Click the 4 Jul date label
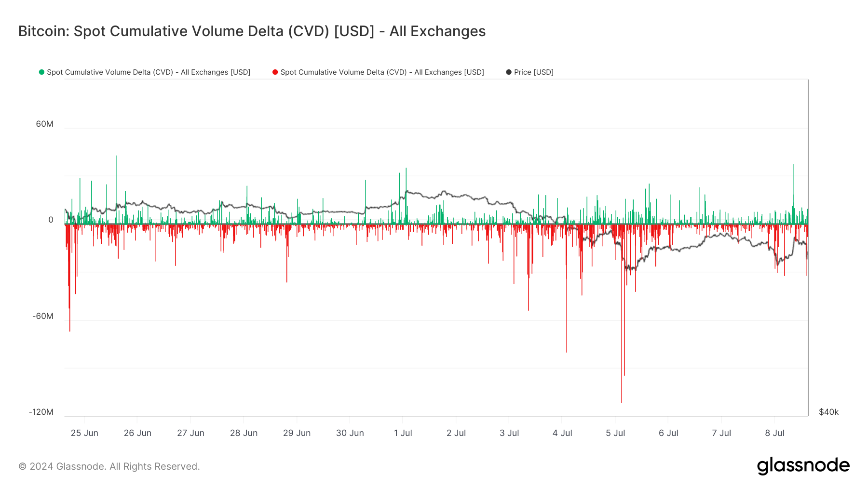The width and height of the screenshot is (868, 488). click(562, 433)
